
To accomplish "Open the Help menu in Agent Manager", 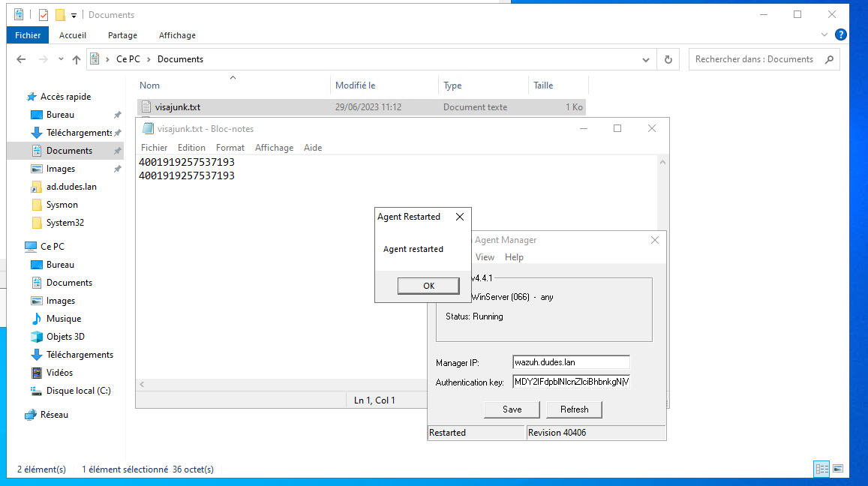I will pos(514,257).
